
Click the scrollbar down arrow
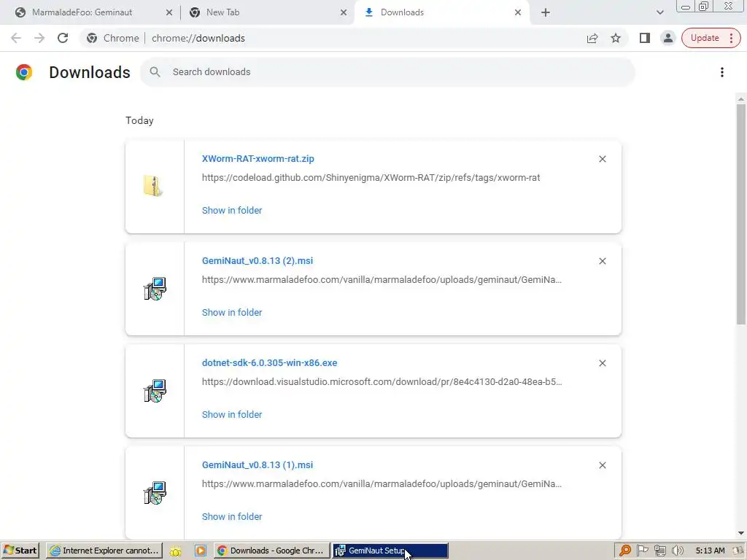pos(741,533)
